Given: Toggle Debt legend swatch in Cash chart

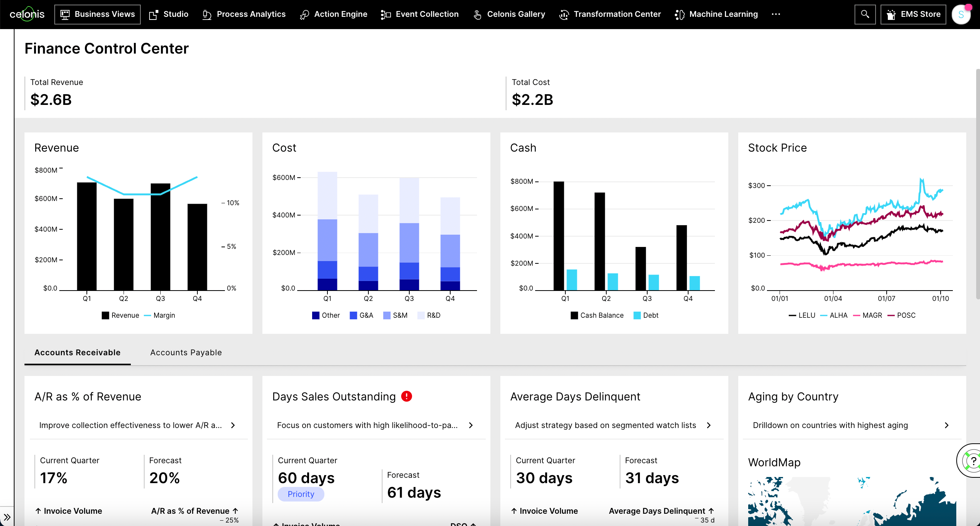Looking at the screenshot, I should 637,315.
